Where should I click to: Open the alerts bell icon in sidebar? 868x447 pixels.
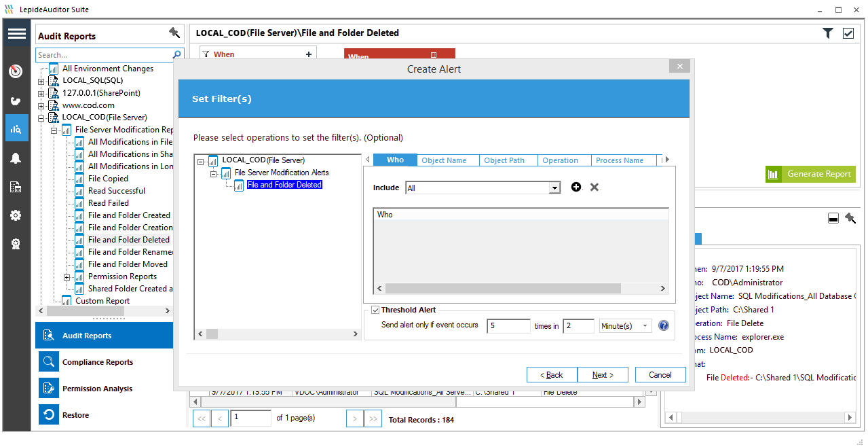16,158
